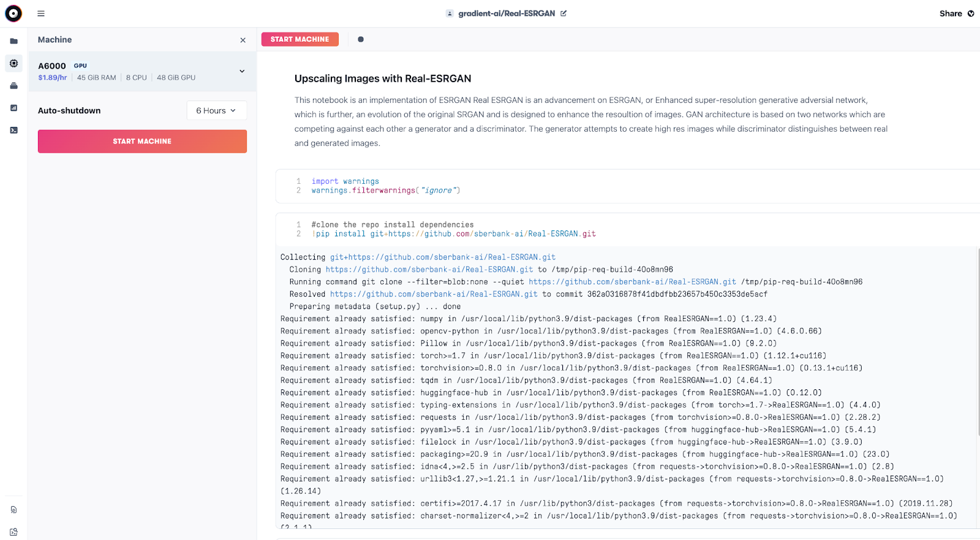Click the terminal search sidebar icon
Image resolution: width=980 pixels, height=540 pixels.
(13, 532)
